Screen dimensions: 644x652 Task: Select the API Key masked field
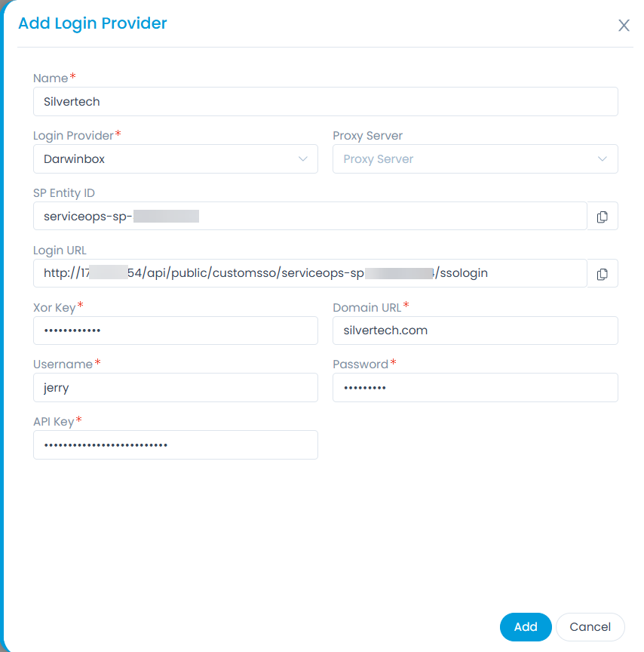pyautogui.click(x=175, y=445)
